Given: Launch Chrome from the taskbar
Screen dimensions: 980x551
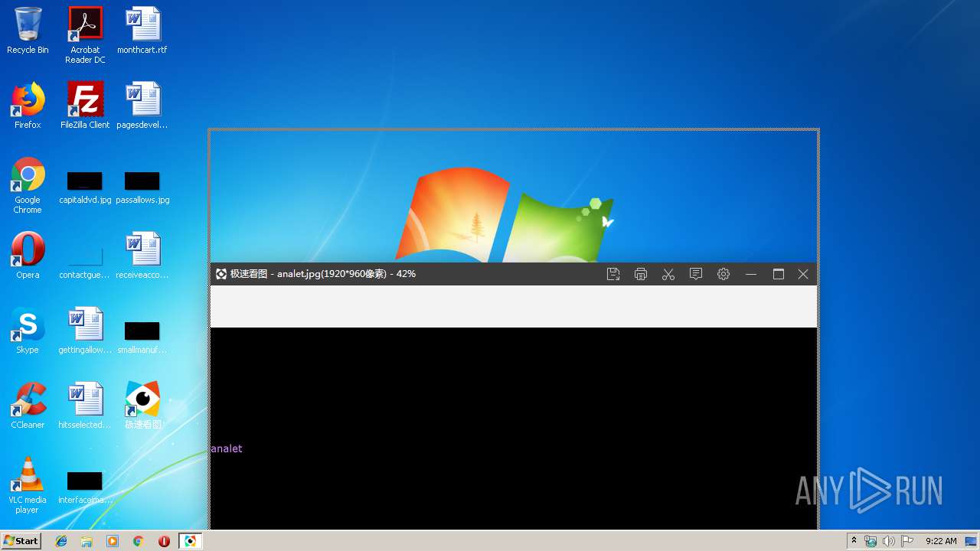Looking at the screenshot, I should click(x=139, y=541).
